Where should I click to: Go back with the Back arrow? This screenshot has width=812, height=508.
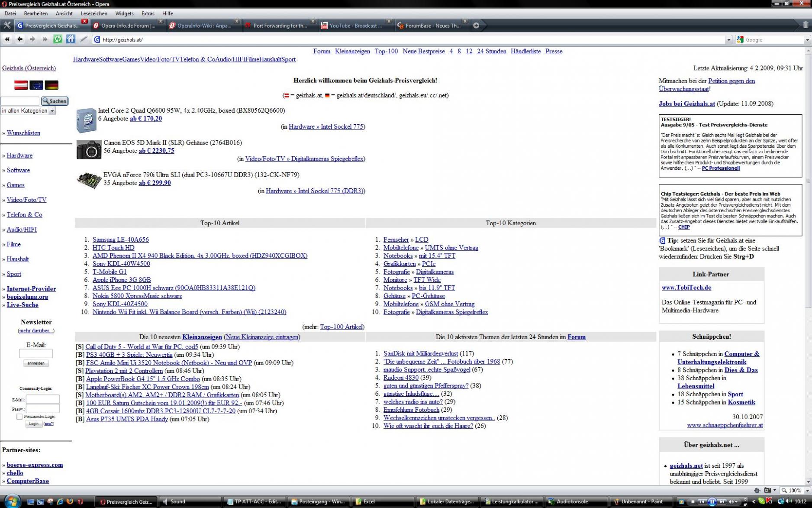coord(20,39)
